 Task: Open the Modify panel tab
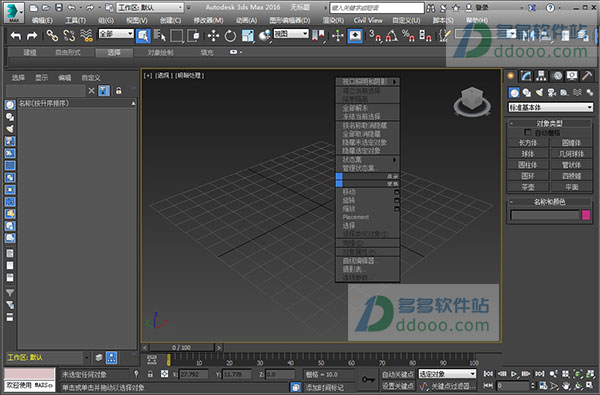pos(526,76)
